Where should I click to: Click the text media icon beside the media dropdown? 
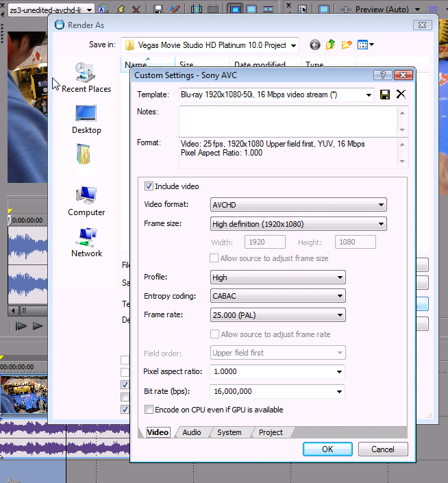pyautogui.click(x=103, y=9)
